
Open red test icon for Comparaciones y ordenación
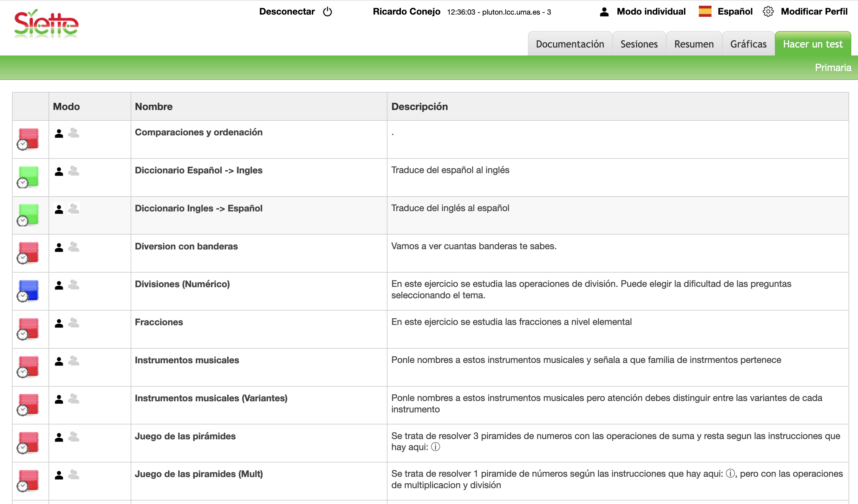coord(28,139)
